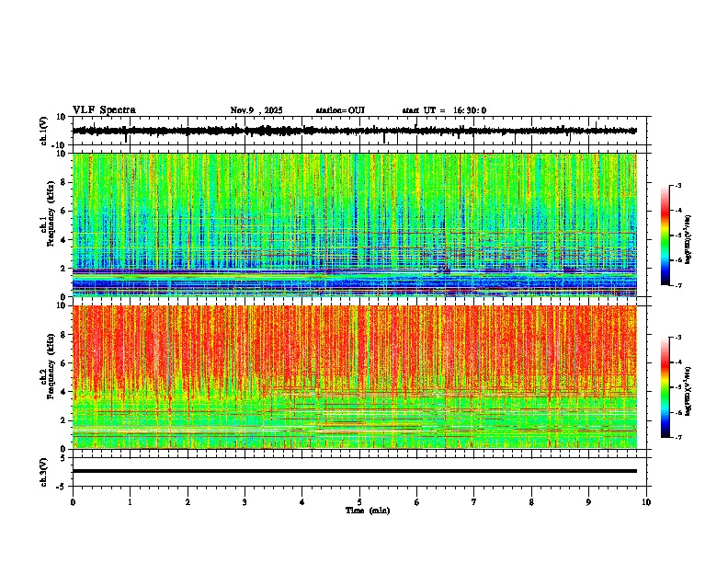Click the "-3" tick on upper colorbar
The image size is (728, 563).
pyautogui.click(x=677, y=185)
